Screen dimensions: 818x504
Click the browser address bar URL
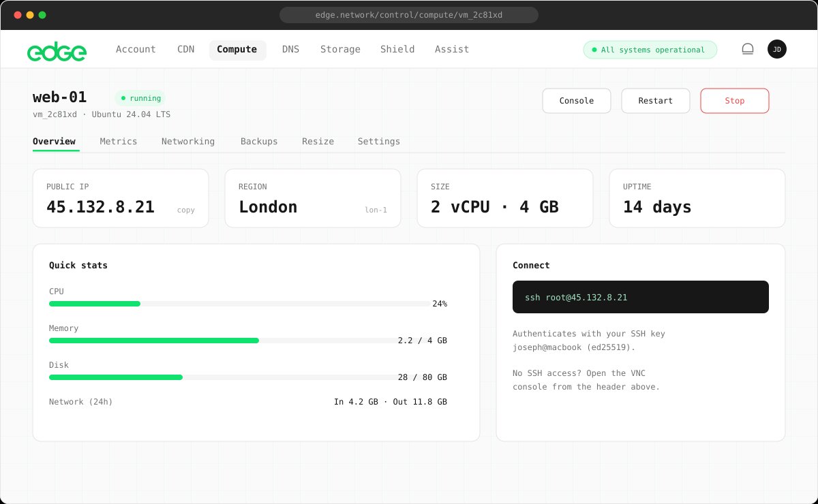click(409, 15)
